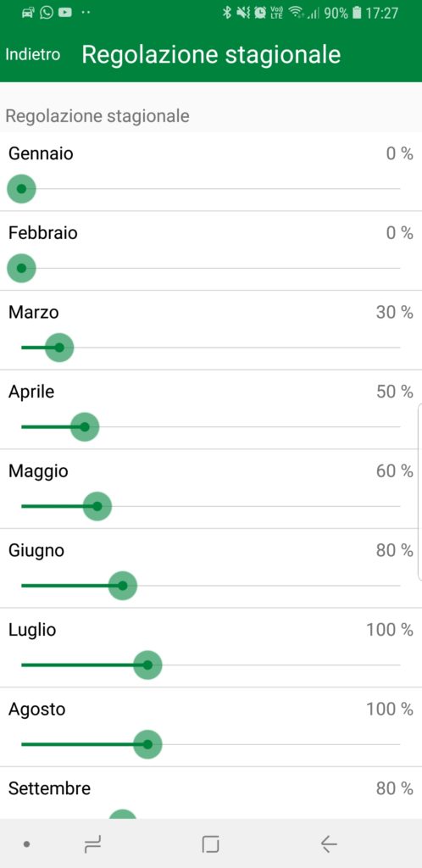
Task: Click the Settembre slider handle
Action: [x=123, y=815]
